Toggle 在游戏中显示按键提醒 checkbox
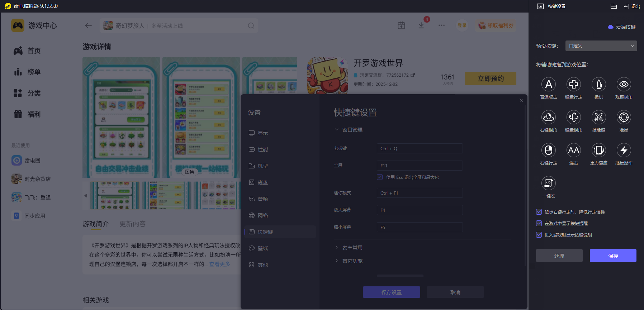 [539, 223]
